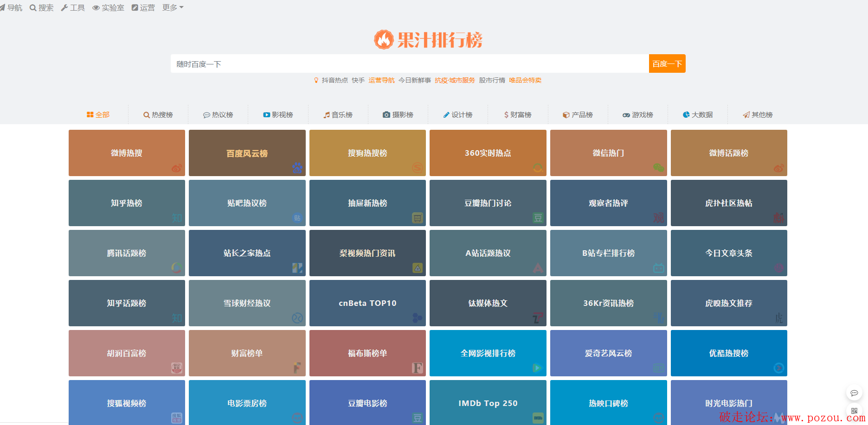Open the 运营导航 link
The height and width of the screenshot is (425, 868).
[x=381, y=80]
